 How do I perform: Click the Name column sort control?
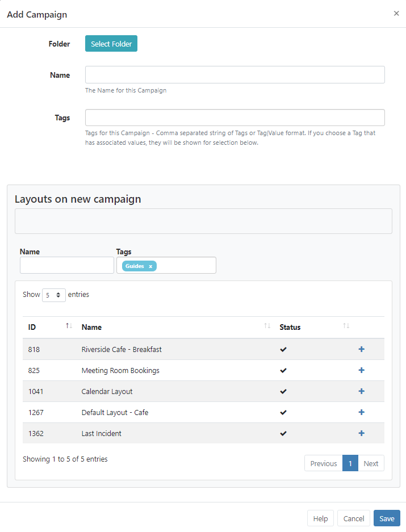pyautogui.click(x=266, y=325)
